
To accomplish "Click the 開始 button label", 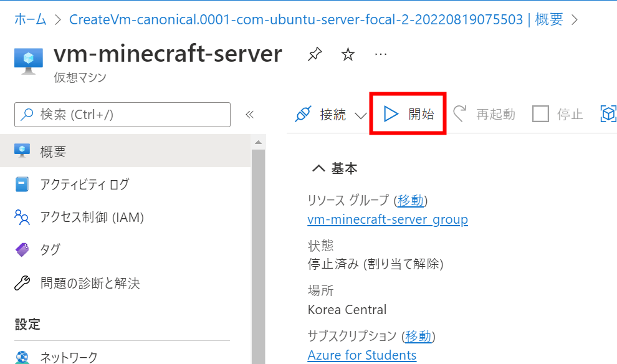I will [x=421, y=114].
